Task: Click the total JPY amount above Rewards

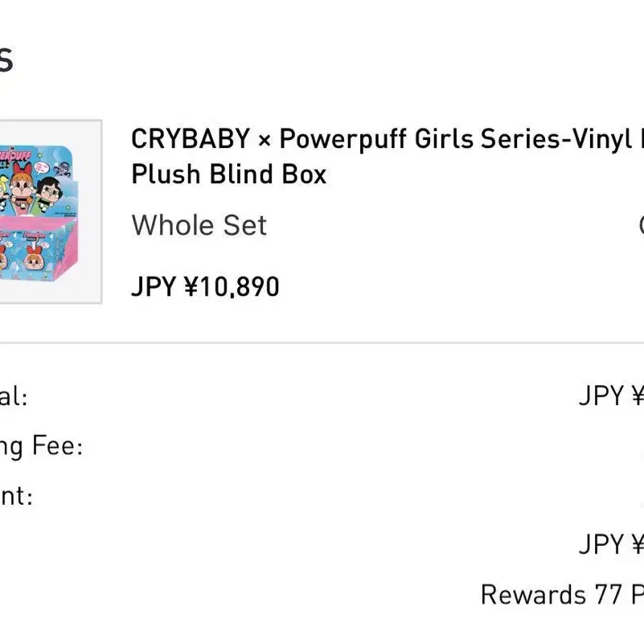Action: pos(611,544)
